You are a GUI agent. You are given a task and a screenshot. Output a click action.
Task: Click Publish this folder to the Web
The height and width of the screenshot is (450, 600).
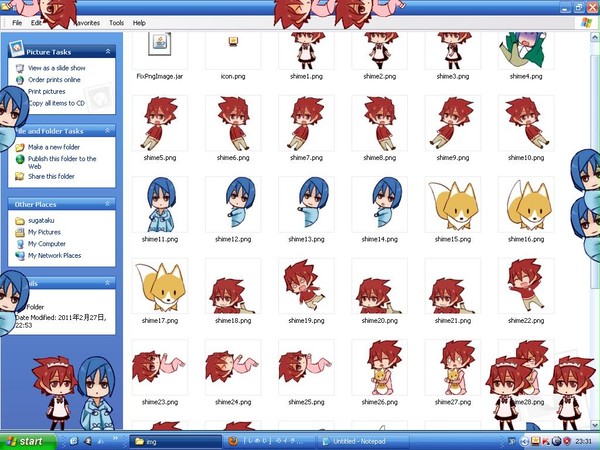point(62,162)
